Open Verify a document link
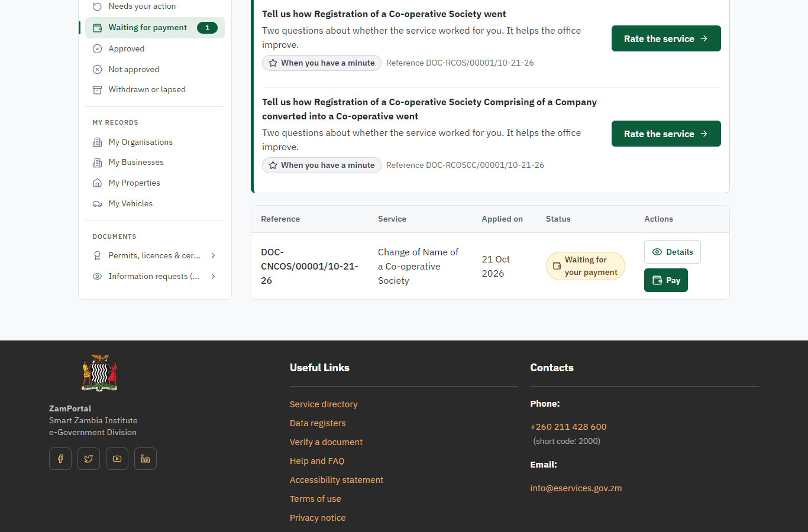 pyautogui.click(x=326, y=442)
